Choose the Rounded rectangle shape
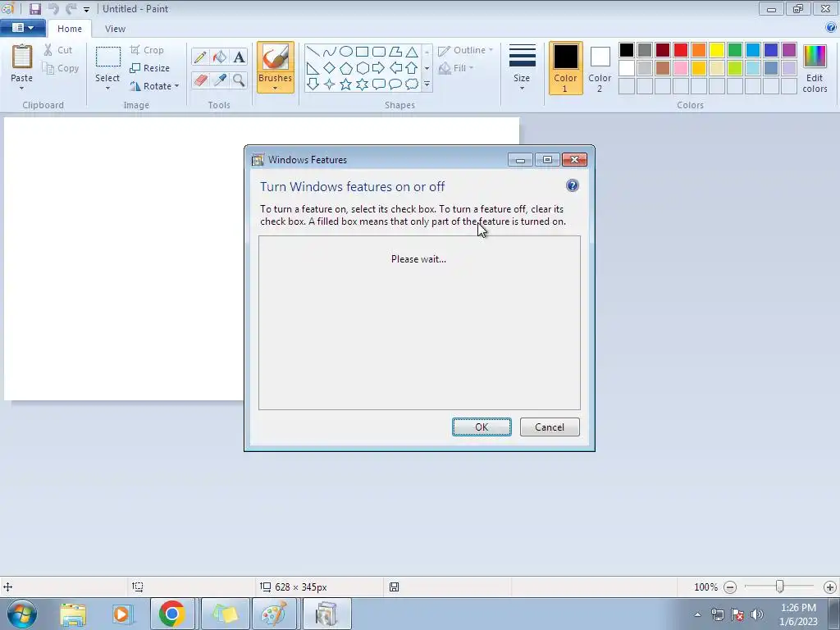Screen dimensions: 840x630 [379, 52]
